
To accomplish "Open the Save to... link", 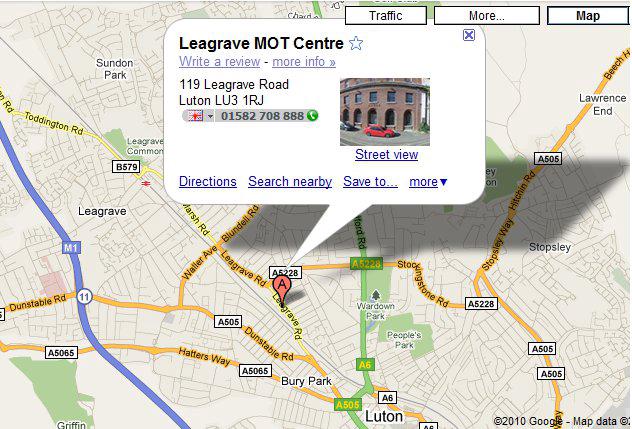I will 370,182.
